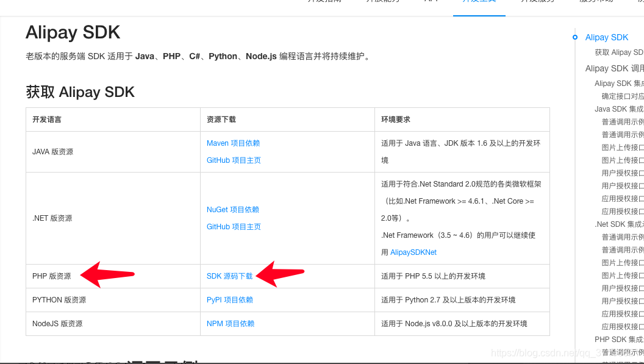Click the 开发语言 column header

click(x=113, y=120)
